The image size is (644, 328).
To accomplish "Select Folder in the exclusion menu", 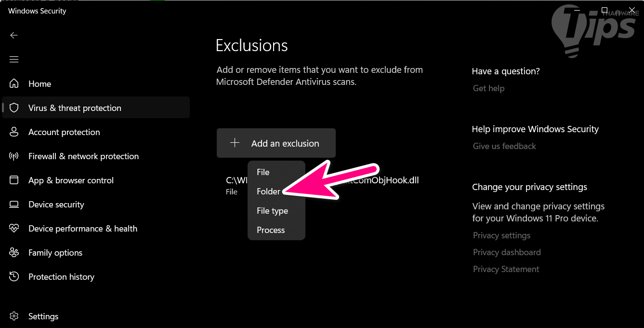I will (268, 191).
